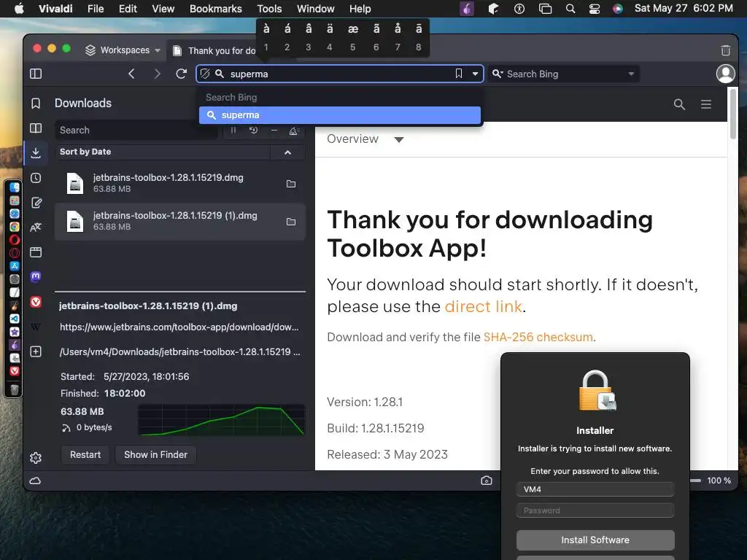Reload the current page

[181, 74]
